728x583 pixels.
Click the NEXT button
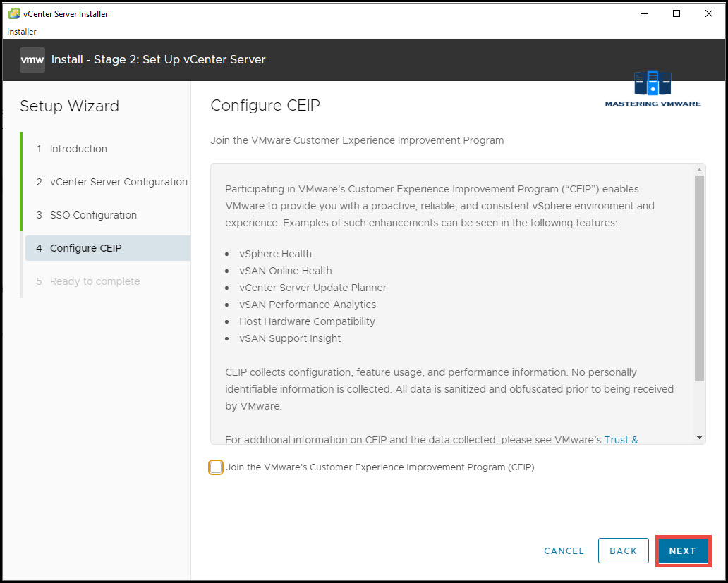pos(683,551)
